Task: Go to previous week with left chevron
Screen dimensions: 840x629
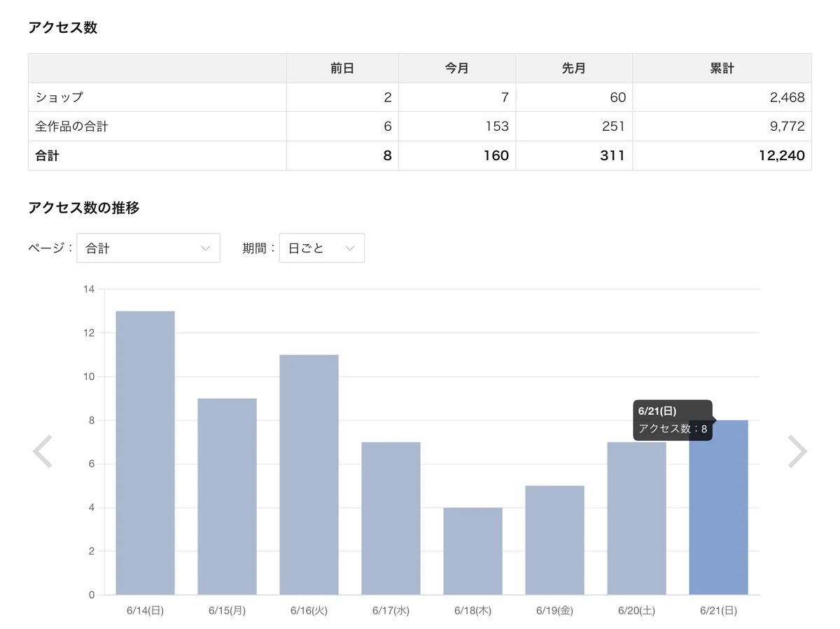Action: (43, 451)
